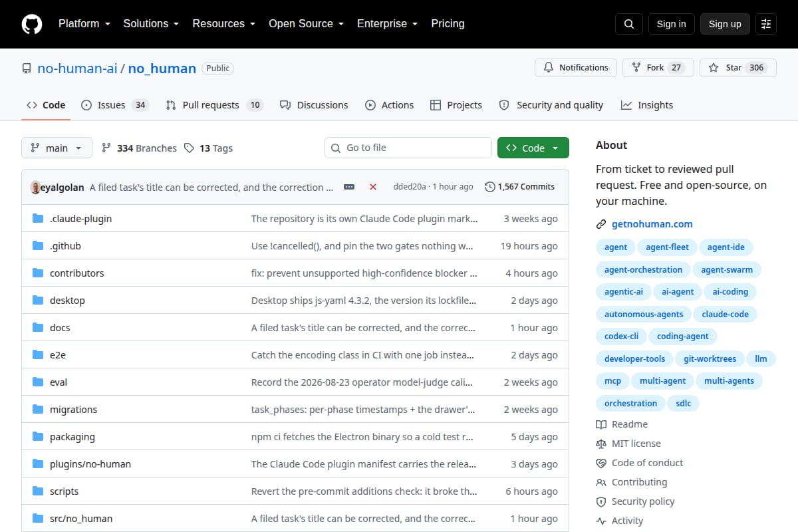Click the contributors folder icon

click(x=38, y=273)
